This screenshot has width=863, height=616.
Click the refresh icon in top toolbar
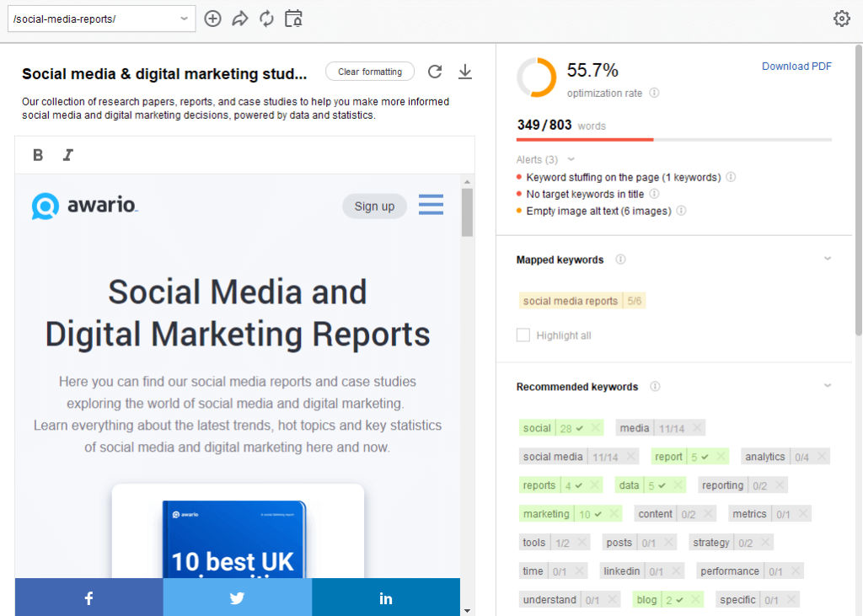266,19
